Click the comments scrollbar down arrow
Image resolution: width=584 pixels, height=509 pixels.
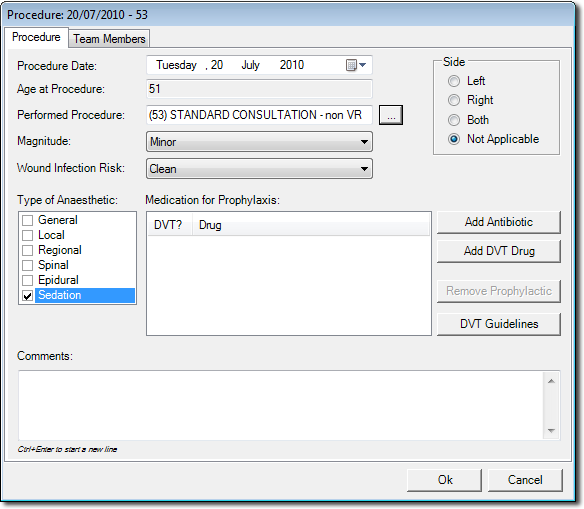point(551,431)
